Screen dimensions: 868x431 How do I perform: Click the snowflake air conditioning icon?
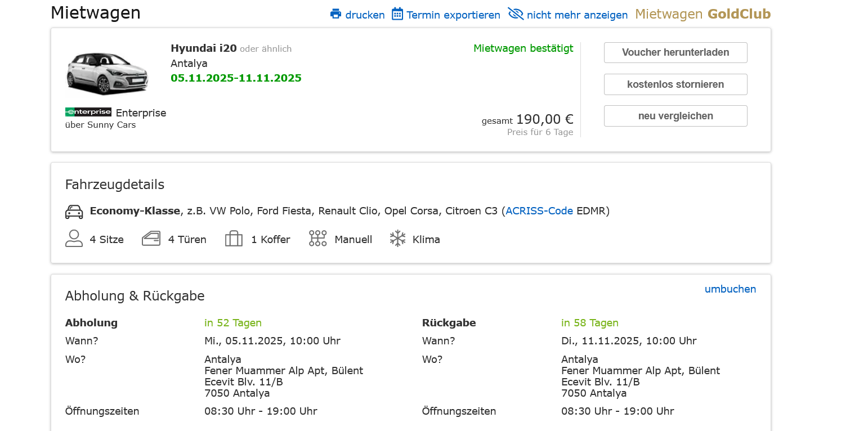point(397,239)
